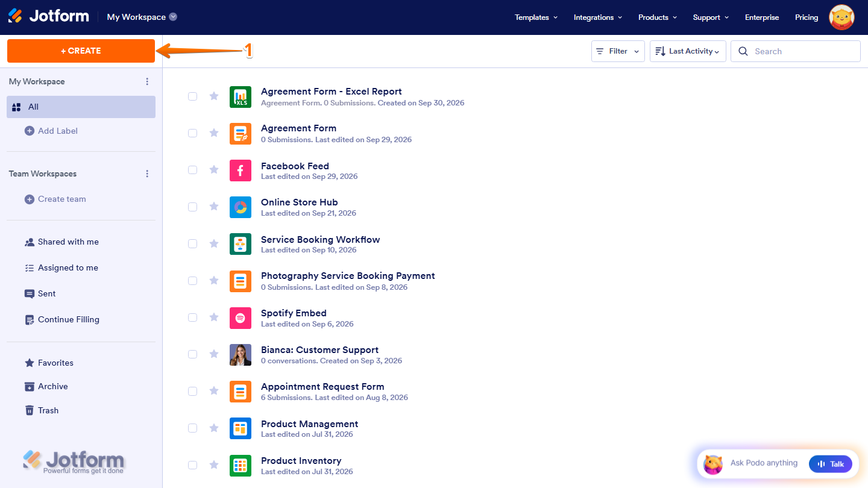Click the + CREATE button

click(81, 51)
